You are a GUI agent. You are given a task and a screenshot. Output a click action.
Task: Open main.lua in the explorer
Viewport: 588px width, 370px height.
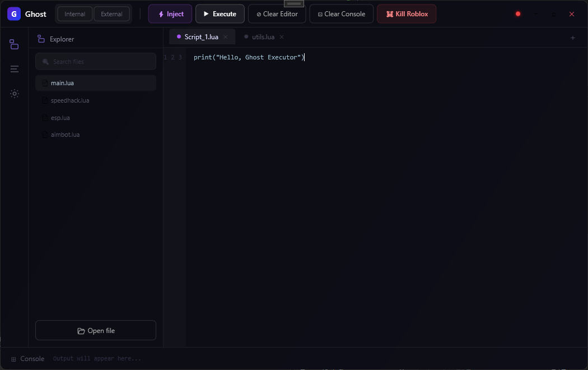coord(96,83)
